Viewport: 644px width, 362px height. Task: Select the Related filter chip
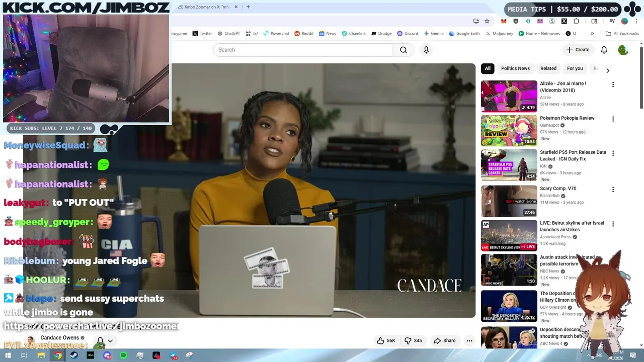(548, 68)
